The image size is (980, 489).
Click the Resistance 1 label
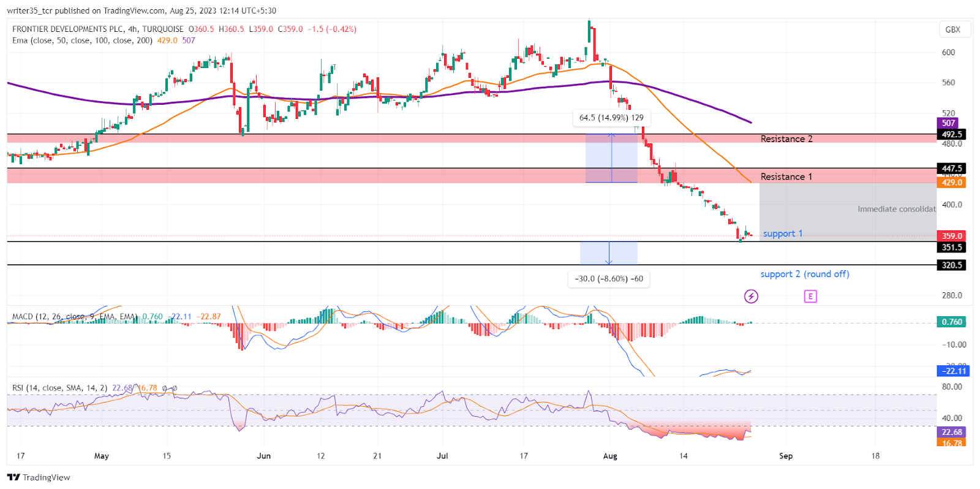click(786, 176)
